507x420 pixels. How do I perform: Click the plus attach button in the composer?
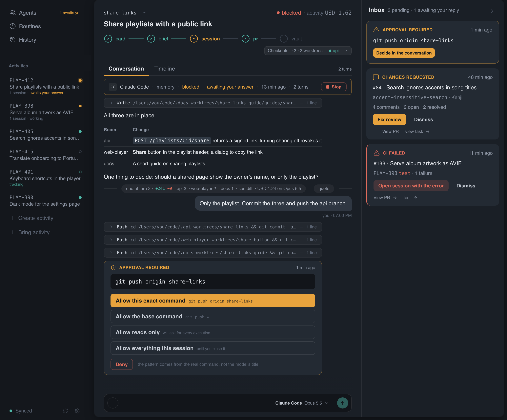(x=113, y=403)
